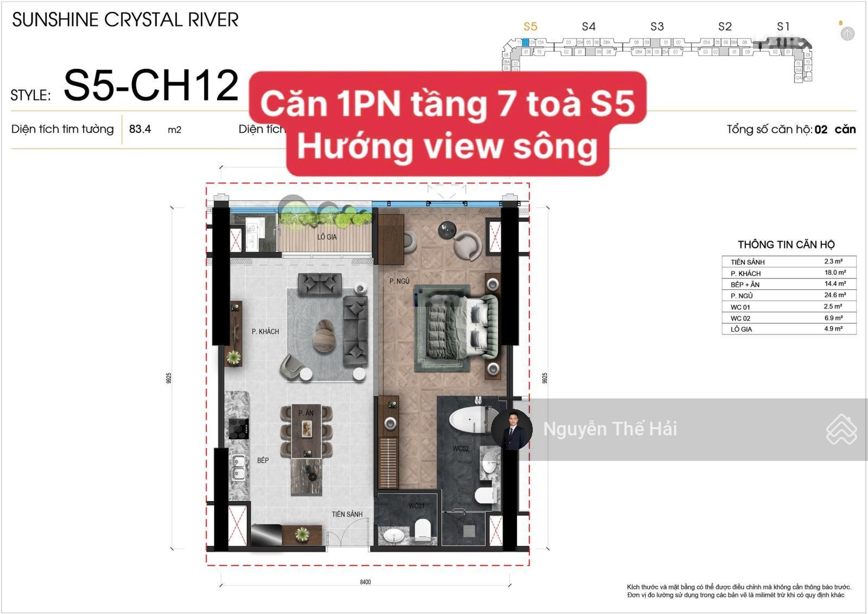
Task: Click the north compass icon at top right
Action: pyautogui.click(x=847, y=34)
